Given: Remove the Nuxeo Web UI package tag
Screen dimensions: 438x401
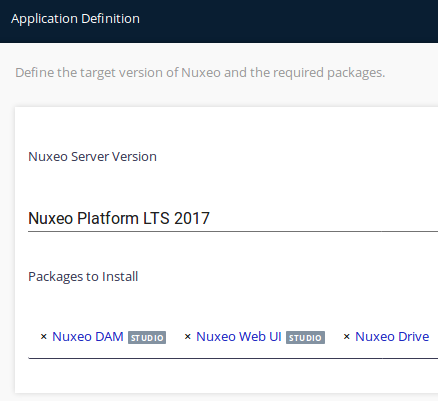Looking at the screenshot, I should click(x=187, y=337).
